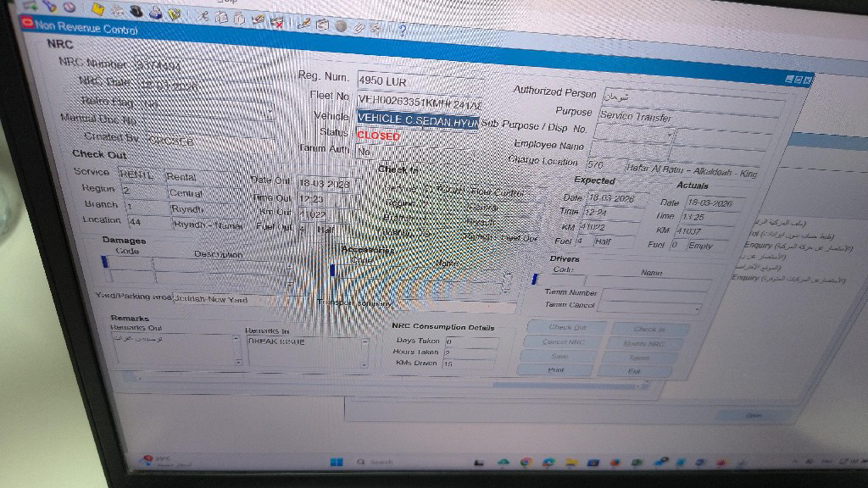The height and width of the screenshot is (488, 868).
Task: Click the paperclip Attachments icon
Action: (359, 27)
